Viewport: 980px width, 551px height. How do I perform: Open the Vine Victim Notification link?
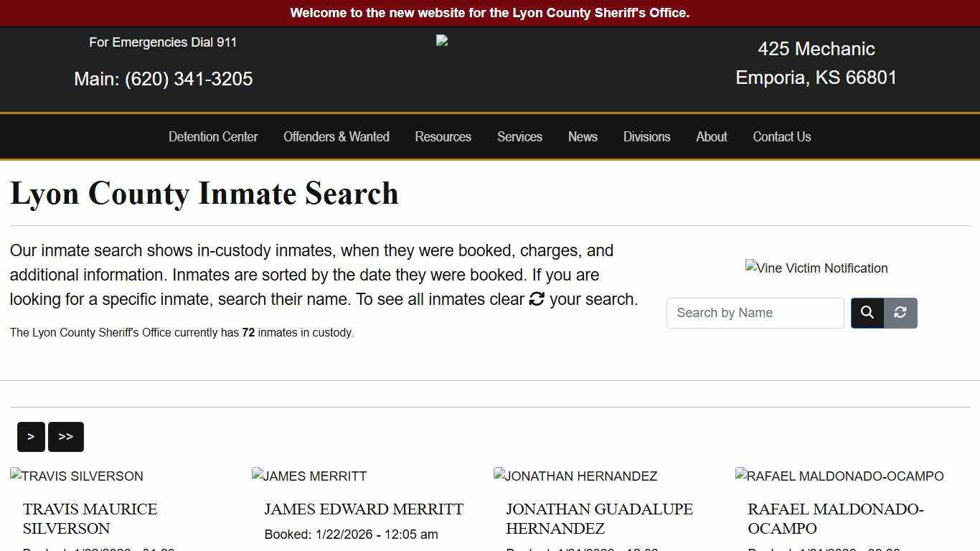[x=816, y=268]
